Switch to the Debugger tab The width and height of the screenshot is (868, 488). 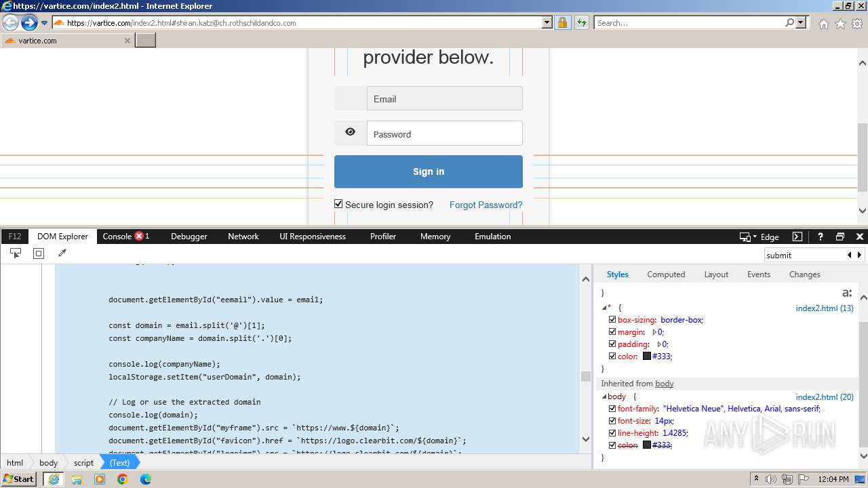(189, 237)
